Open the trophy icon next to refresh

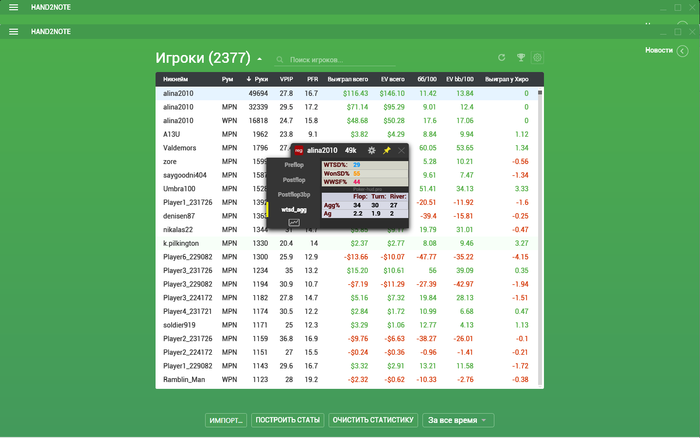(x=521, y=58)
